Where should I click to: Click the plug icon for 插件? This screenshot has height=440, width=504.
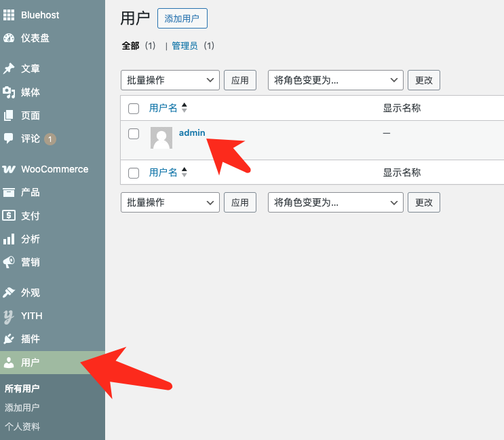click(9, 339)
